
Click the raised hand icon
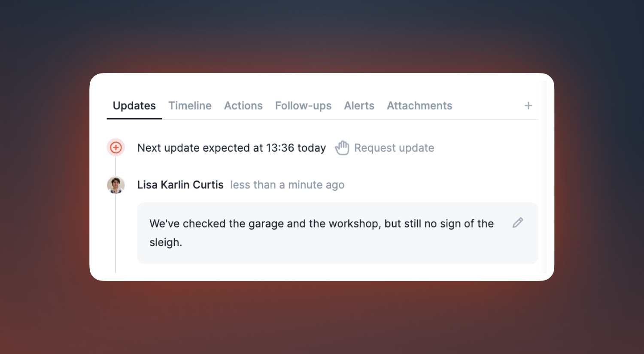tap(342, 148)
